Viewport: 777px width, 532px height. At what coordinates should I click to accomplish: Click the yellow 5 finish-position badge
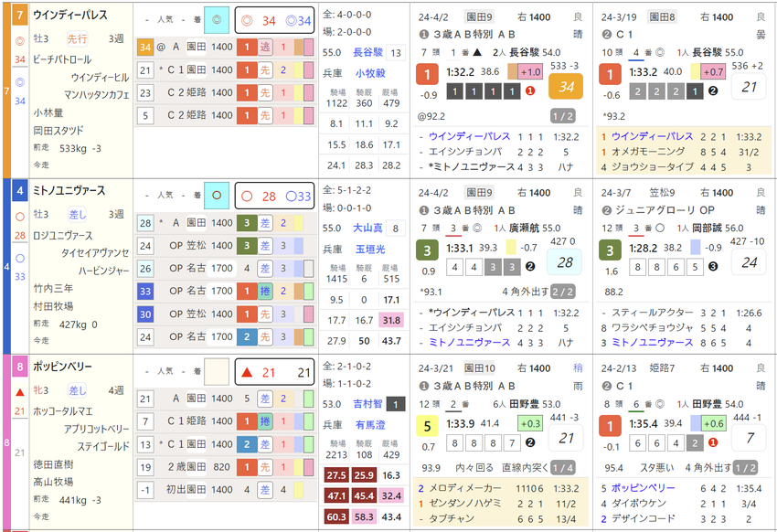click(x=427, y=427)
